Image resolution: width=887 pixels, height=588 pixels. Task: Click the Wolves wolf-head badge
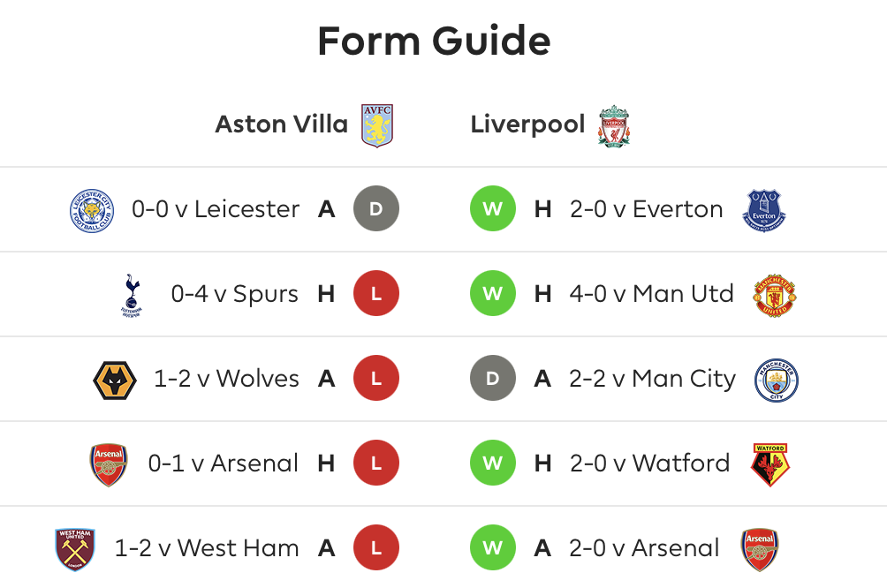(115, 381)
